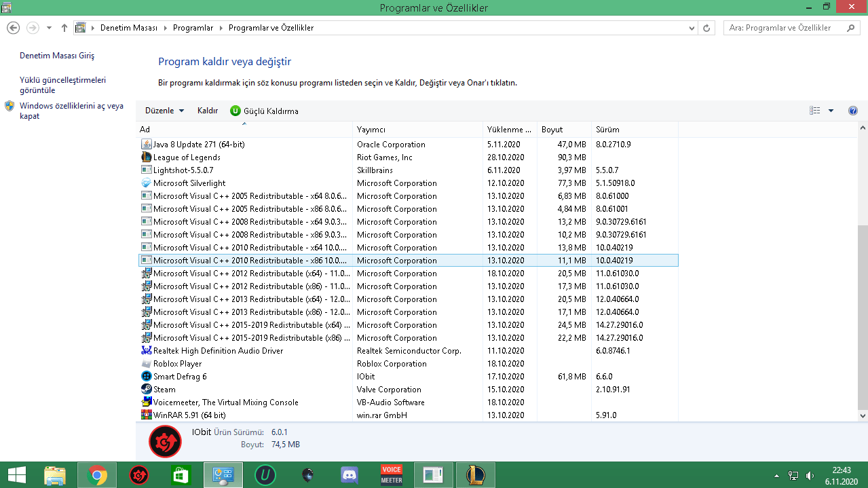Screen dimensions: 868x488
Task: Open the help question mark icon
Action: [x=853, y=111]
